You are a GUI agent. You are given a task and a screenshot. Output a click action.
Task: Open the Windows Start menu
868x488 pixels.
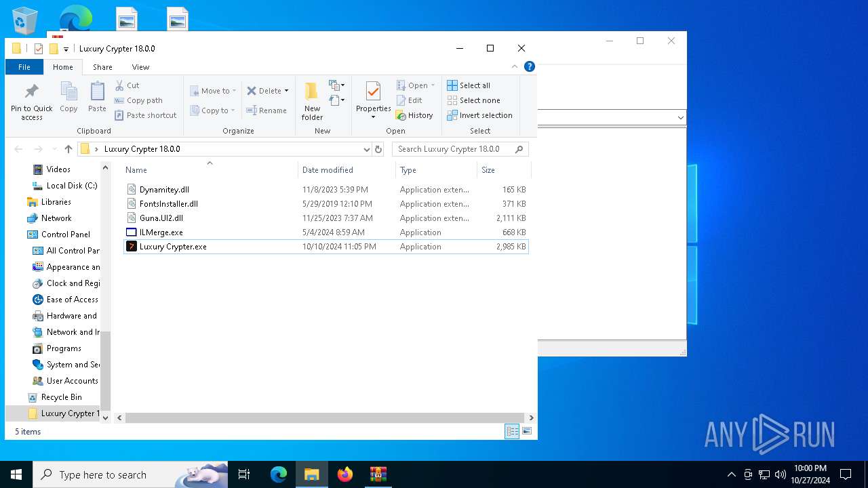click(x=16, y=474)
